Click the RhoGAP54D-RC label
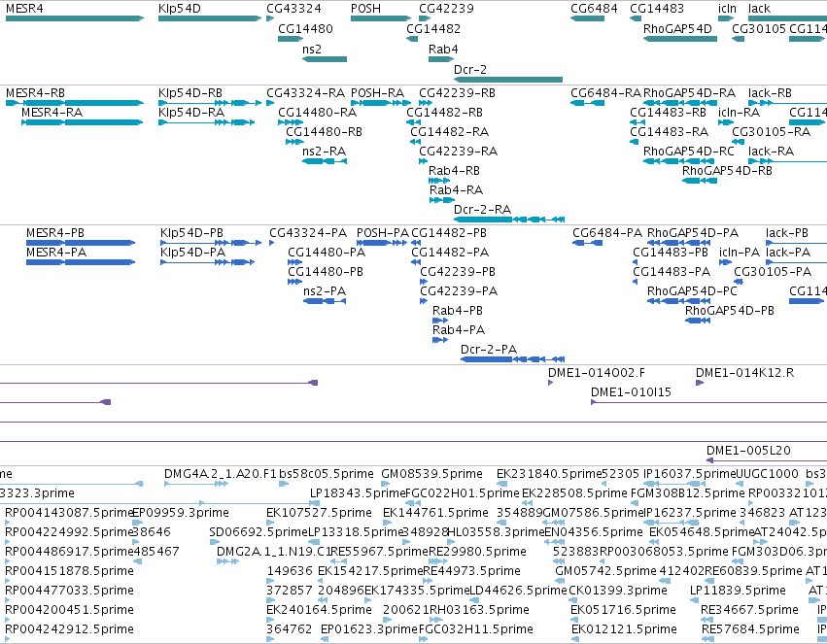827x644 pixels. (x=689, y=152)
